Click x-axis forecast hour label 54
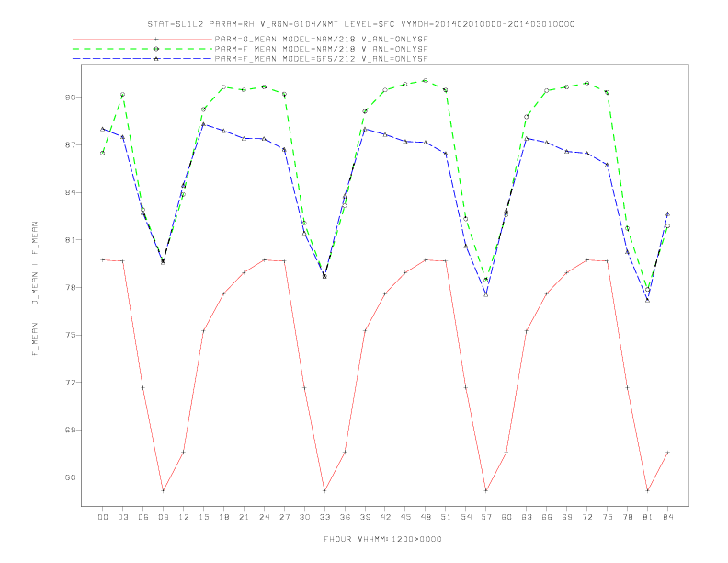The height and width of the screenshot is (563, 728). point(466,517)
